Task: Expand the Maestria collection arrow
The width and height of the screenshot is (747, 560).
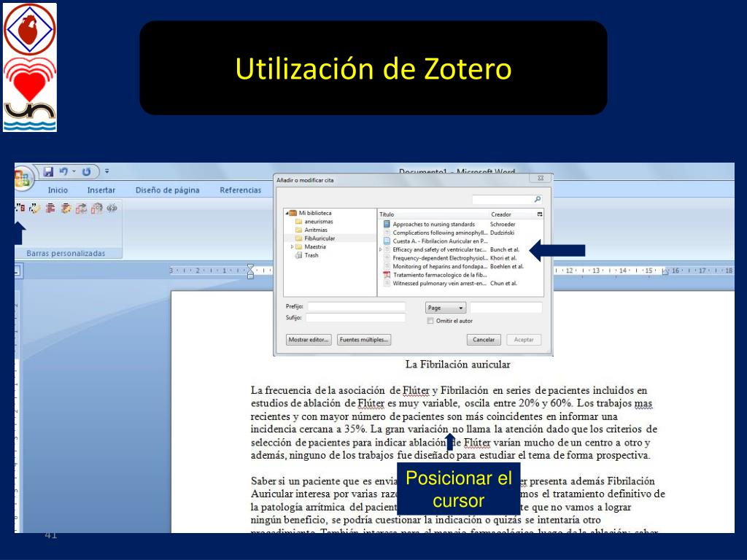Action: 292,246
